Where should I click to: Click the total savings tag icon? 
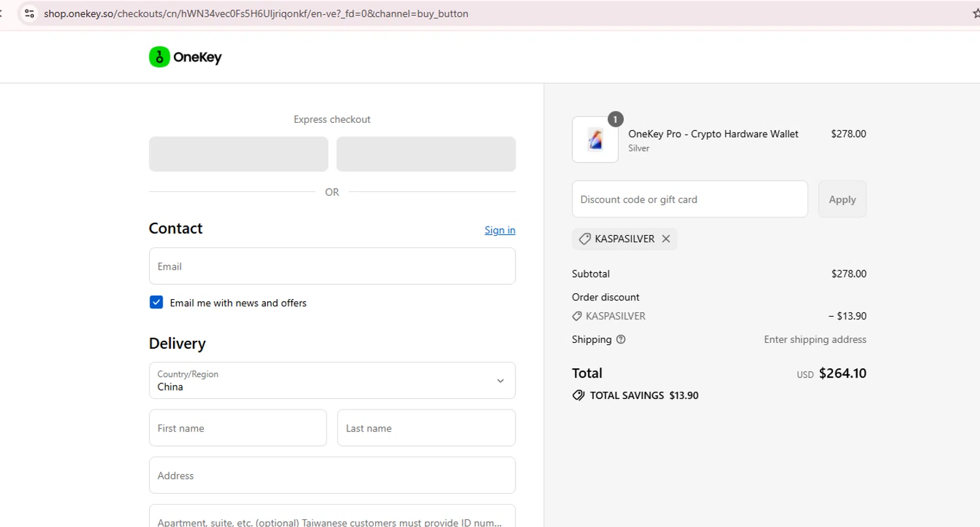(578, 395)
